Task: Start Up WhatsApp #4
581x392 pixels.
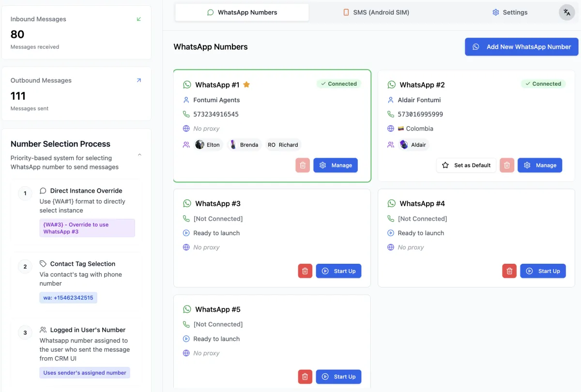Action: point(543,271)
